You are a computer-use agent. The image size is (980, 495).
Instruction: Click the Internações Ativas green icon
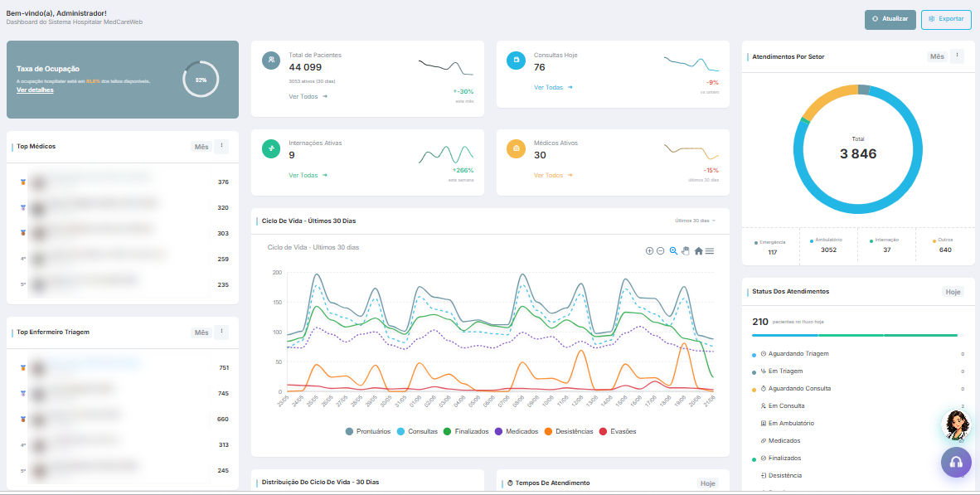(x=271, y=148)
